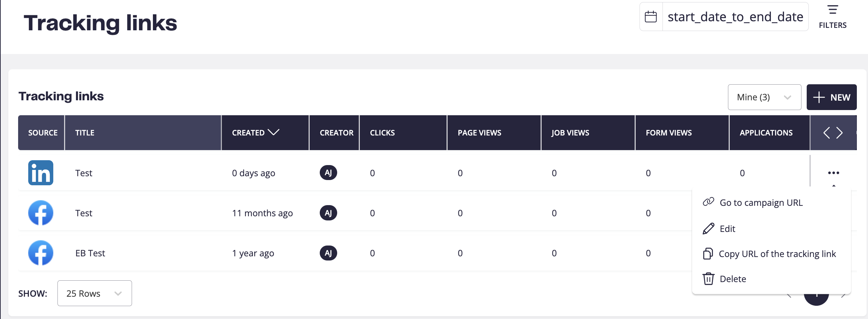Click the three-dot actions menu icon
The image size is (868, 319).
click(x=834, y=173)
